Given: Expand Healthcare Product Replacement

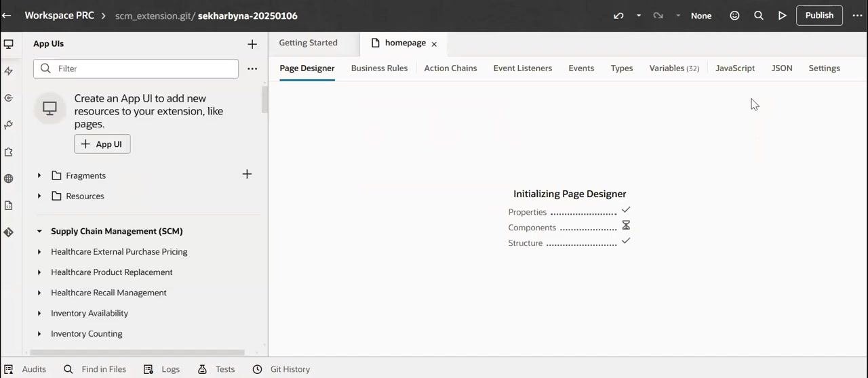Looking at the screenshot, I should coord(39,272).
